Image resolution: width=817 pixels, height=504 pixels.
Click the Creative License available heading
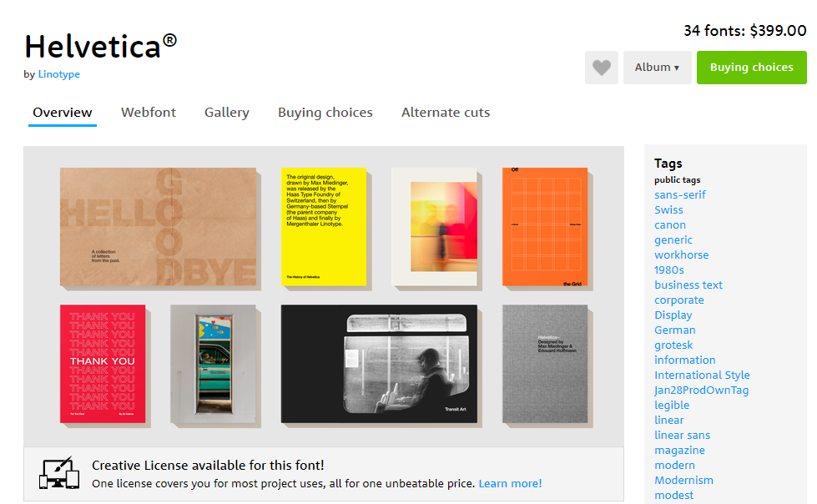tap(208, 466)
